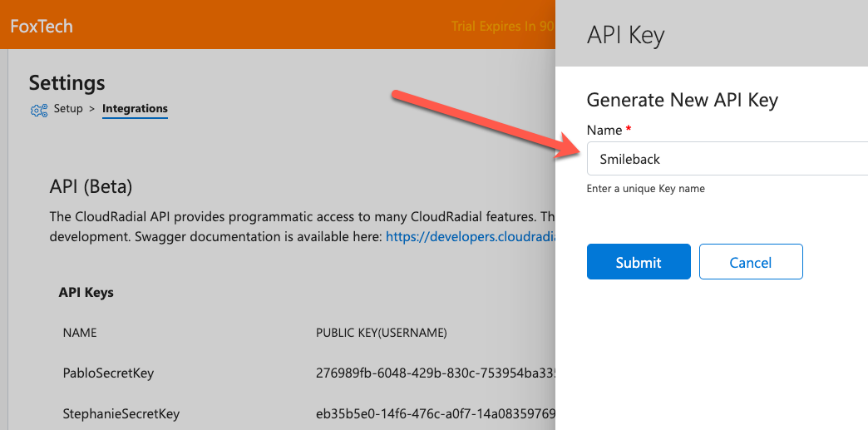
Task: Cancel the new API key dialog
Action: click(x=751, y=261)
